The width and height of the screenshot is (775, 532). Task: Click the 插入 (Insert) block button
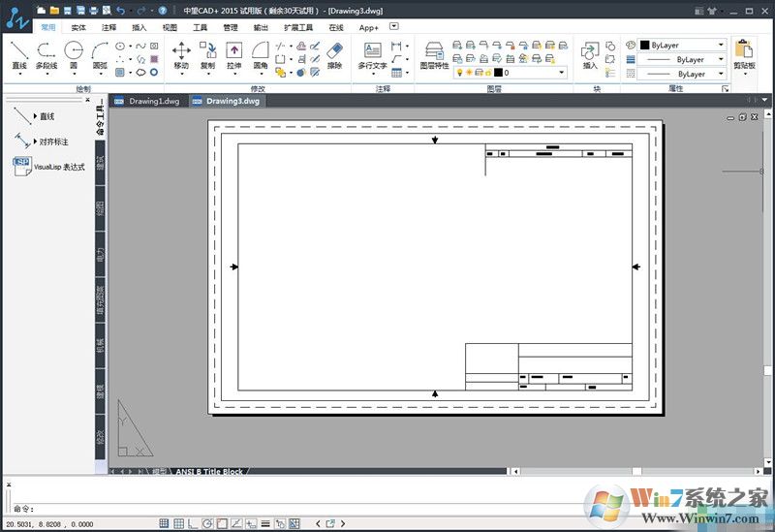click(590, 54)
